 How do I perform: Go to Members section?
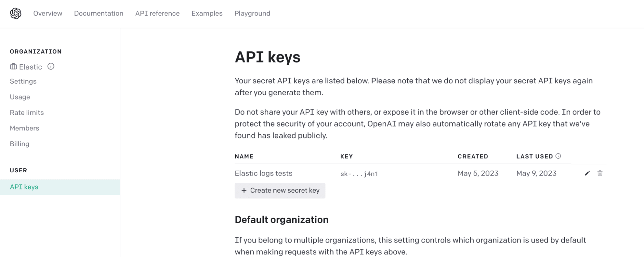(24, 128)
